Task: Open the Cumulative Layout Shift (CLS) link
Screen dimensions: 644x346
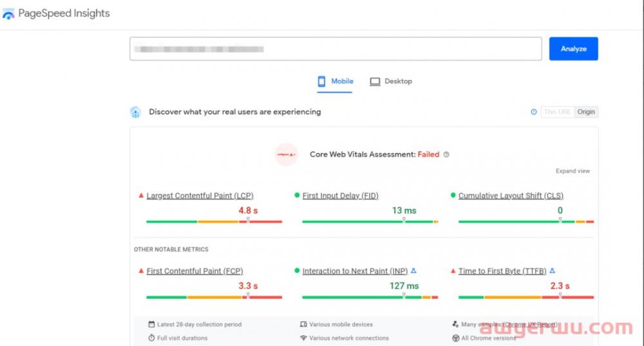Action: [511, 196]
